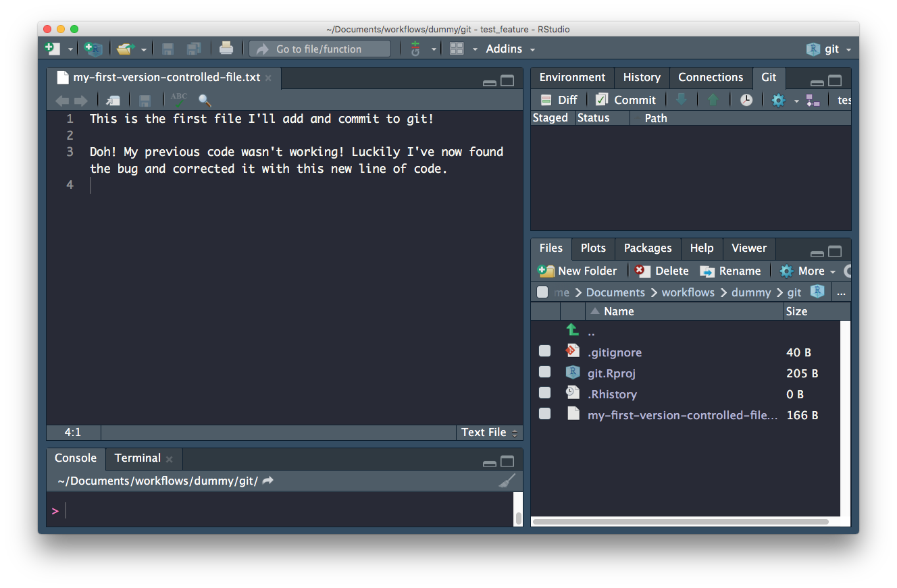This screenshot has width=897, height=588.
Task: Click the version control Git toolbar icon
Action: (415, 49)
